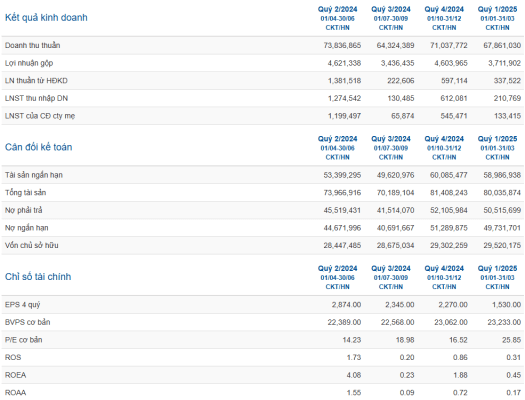
Task: Click Tài sản ngắn hạn value 60,085,477
Action: click(x=449, y=175)
